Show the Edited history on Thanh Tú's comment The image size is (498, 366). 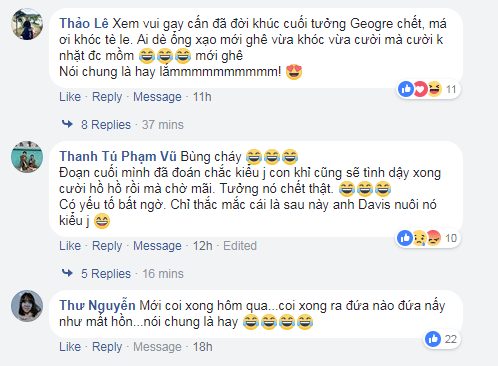click(240, 246)
